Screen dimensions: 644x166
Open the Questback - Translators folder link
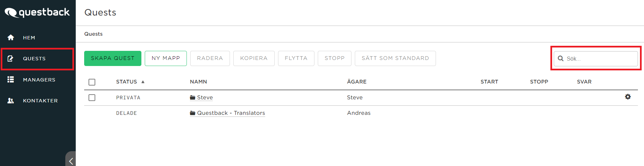(x=231, y=113)
